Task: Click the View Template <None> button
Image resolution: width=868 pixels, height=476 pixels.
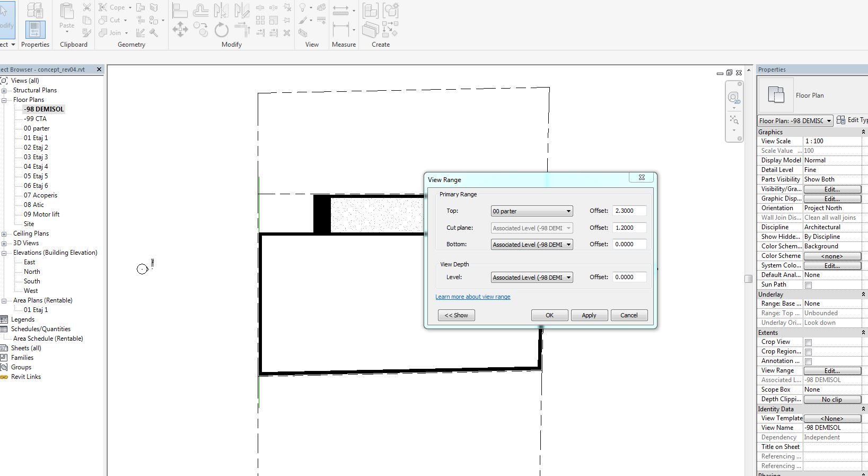Action: [x=832, y=419]
